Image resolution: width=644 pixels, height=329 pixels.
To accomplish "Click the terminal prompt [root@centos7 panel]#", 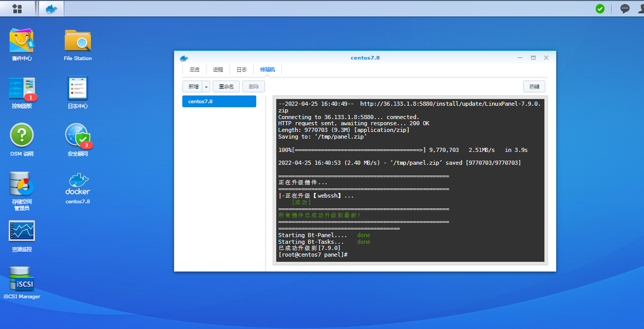I will click(x=313, y=255).
